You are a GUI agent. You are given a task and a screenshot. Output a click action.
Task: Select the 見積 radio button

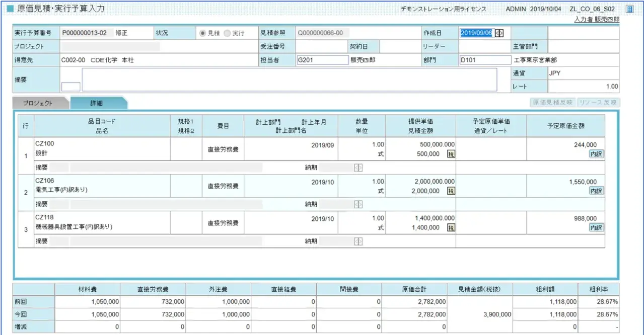coord(203,33)
